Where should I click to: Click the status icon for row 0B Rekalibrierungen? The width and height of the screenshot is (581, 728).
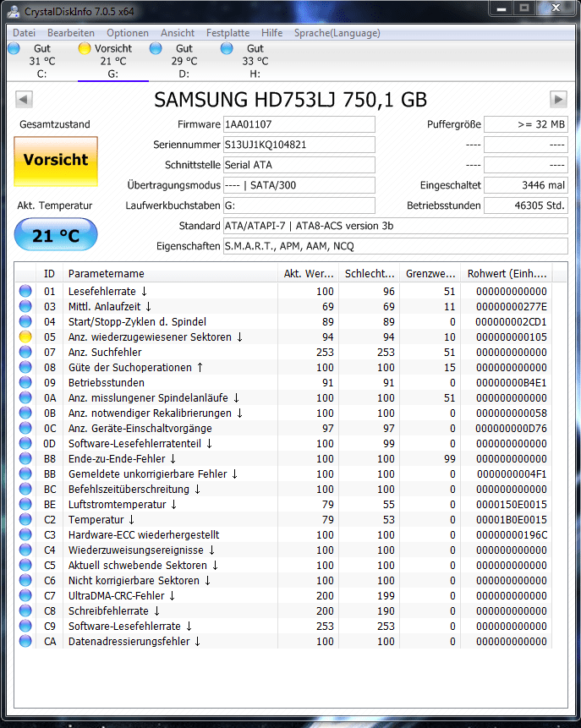[x=25, y=413]
